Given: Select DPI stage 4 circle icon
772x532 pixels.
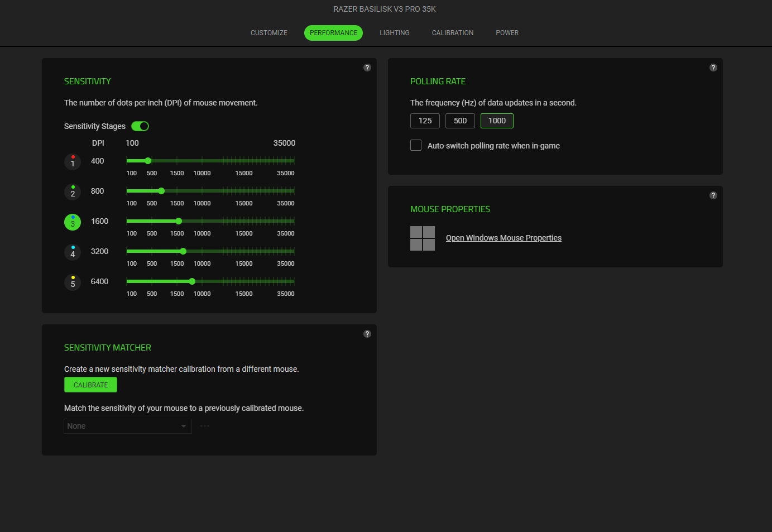Looking at the screenshot, I should tap(73, 252).
